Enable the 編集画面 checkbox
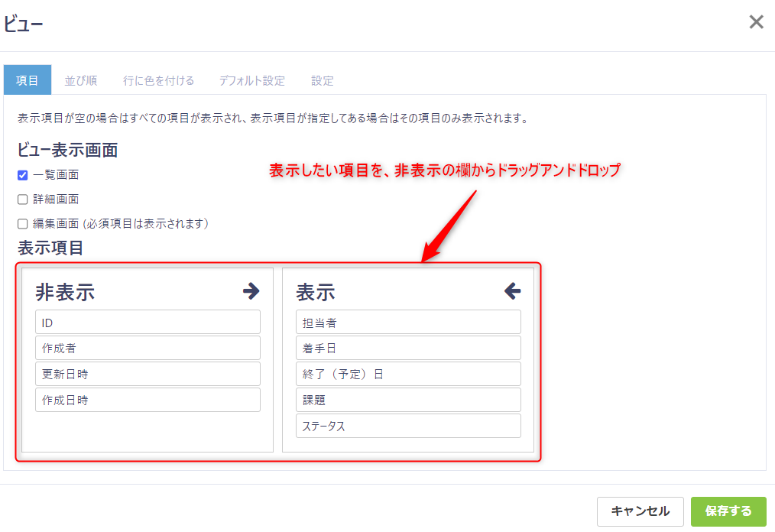The height and width of the screenshot is (532, 775). (23, 224)
